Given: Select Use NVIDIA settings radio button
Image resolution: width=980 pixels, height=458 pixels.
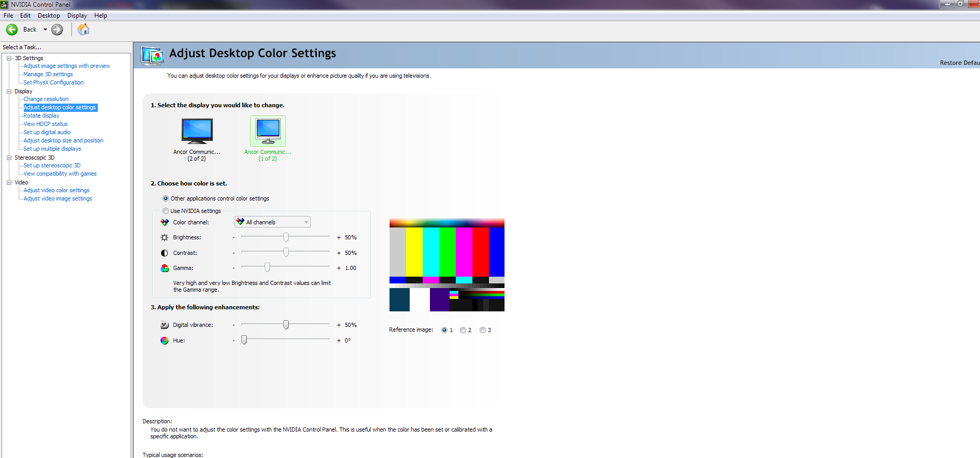Looking at the screenshot, I should [166, 211].
